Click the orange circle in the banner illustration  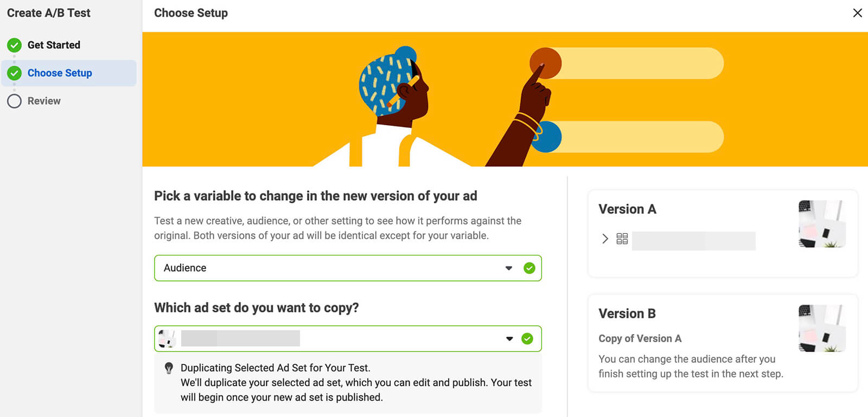(545, 62)
